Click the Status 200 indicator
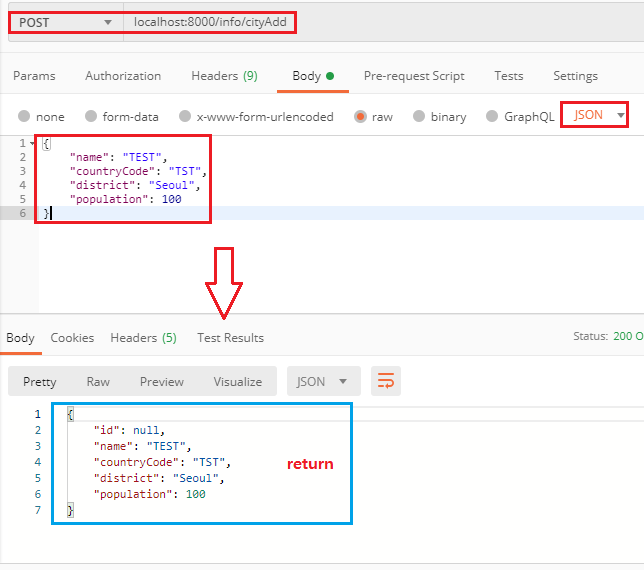This screenshot has height=570, width=644. [608, 336]
